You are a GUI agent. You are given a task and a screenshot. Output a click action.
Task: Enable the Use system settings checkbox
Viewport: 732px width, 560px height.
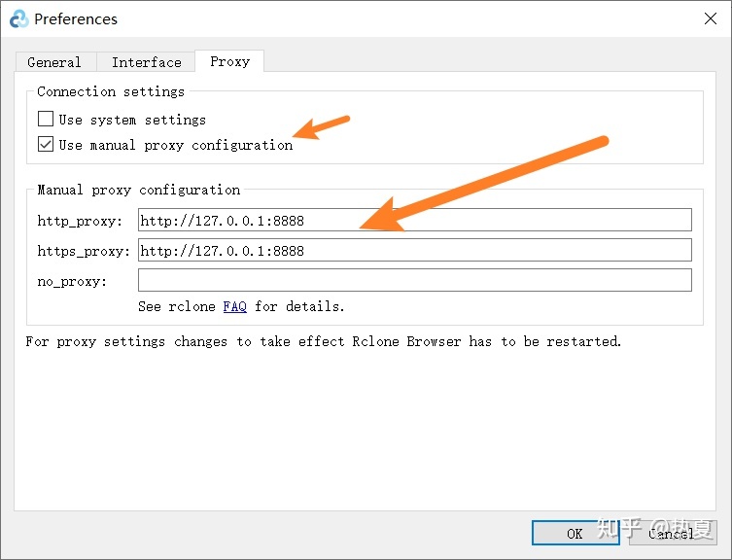tap(46, 120)
